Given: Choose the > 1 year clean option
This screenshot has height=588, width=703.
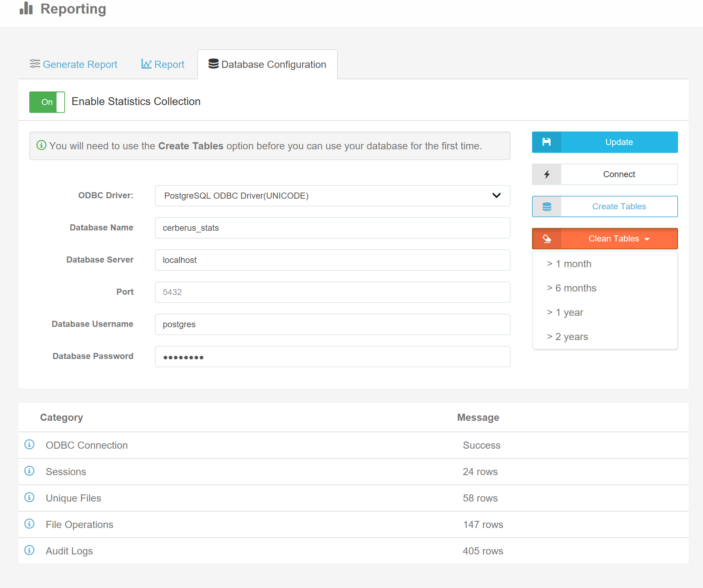Looking at the screenshot, I should 605,312.
